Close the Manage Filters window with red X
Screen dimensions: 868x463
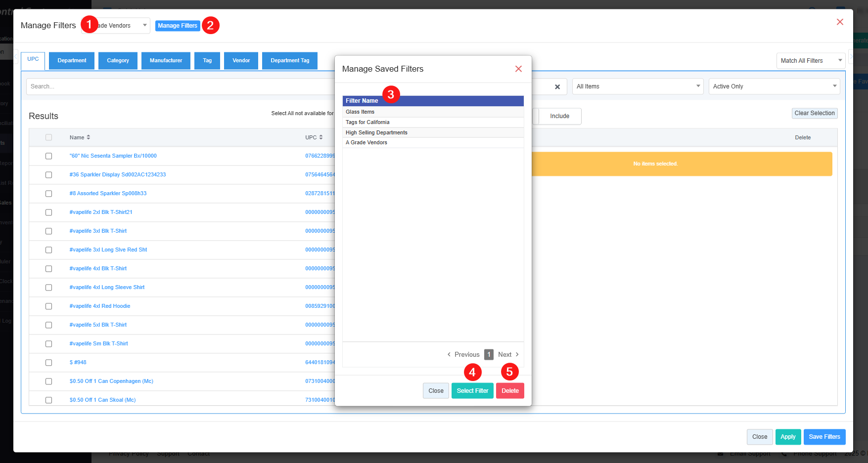click(840, 22)
